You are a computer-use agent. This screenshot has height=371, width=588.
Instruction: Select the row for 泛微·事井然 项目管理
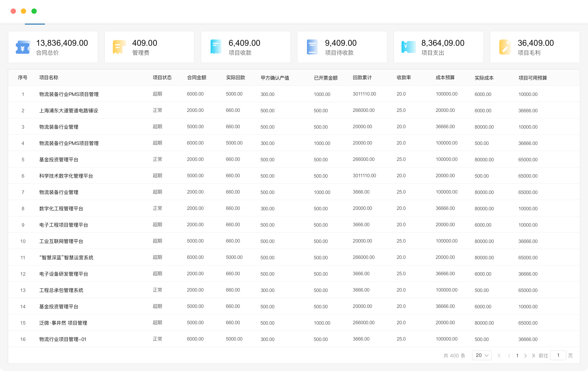63,323
